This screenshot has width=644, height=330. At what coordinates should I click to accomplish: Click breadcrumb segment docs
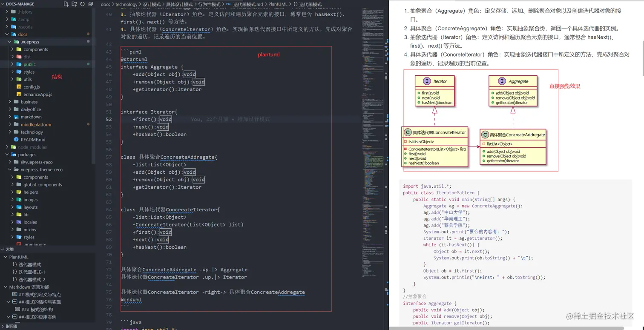[105, 4]
